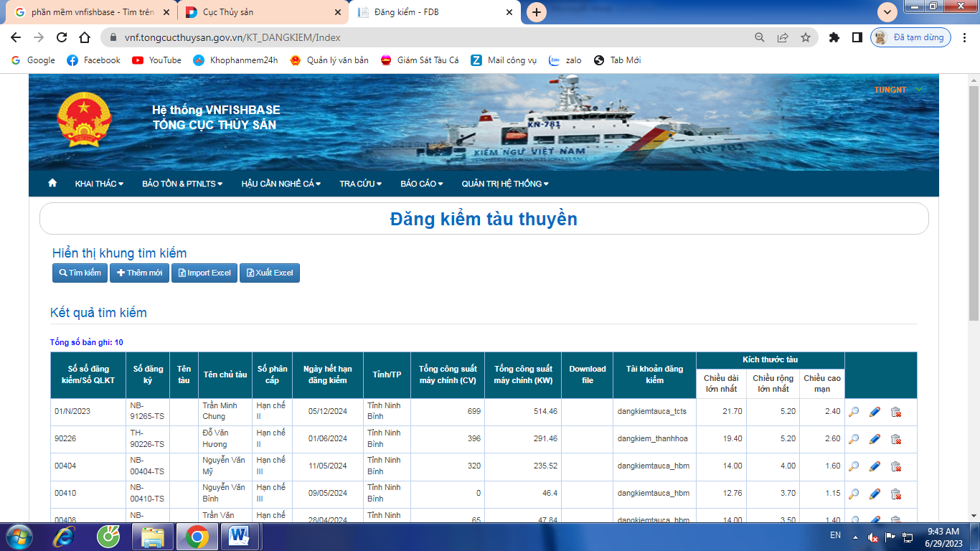The height and width of the screenshot is (551, 980).
Task: Click the muted volume icon in system tray
Action: tap(873, 536)
